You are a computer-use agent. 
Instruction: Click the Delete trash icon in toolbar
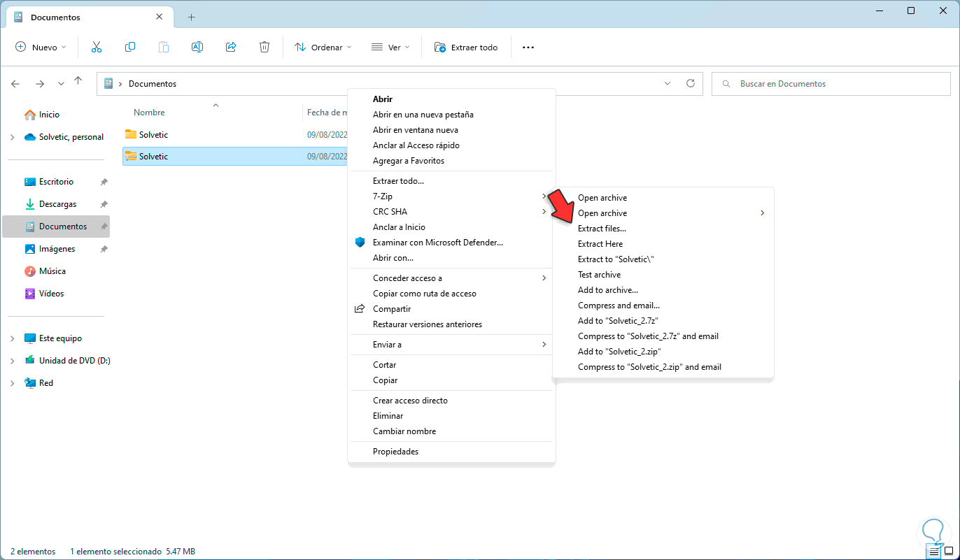(264, 47)
